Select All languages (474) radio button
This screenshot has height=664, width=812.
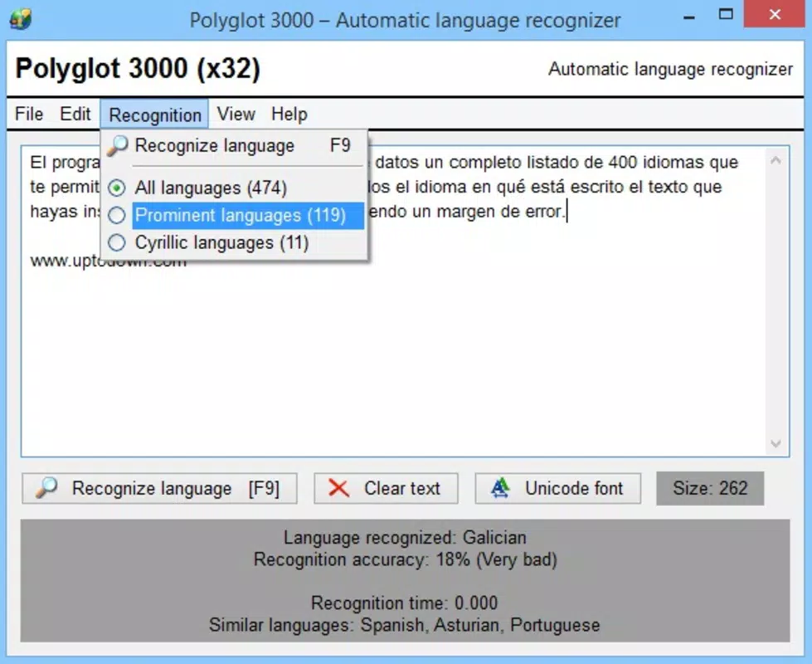[117, 188]
